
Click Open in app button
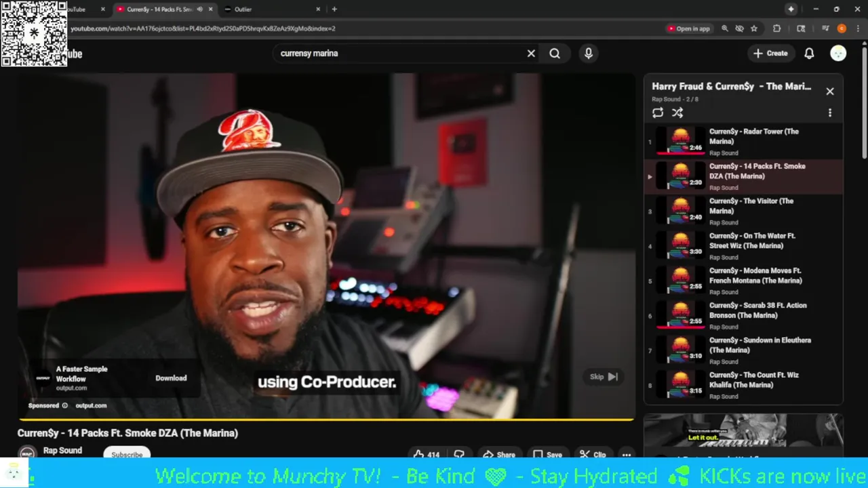pyautogui.click(x=688, y=28)
